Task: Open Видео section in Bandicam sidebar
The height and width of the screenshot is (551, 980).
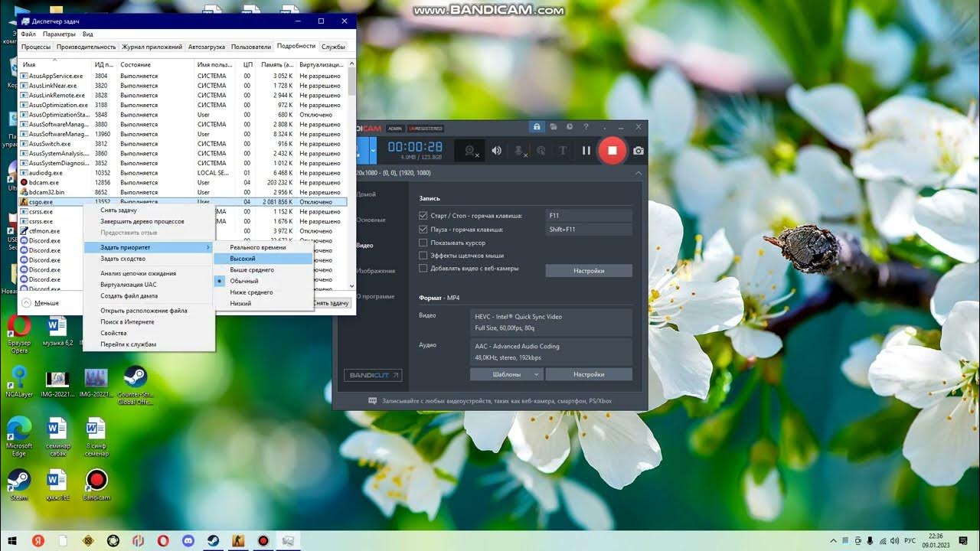Action: pyautogui.click(x=364, y=246)
